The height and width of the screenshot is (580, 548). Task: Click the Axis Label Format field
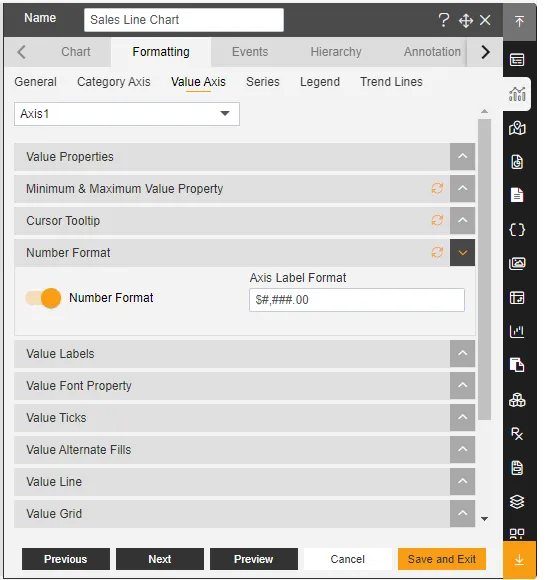[x=357, y=300]
